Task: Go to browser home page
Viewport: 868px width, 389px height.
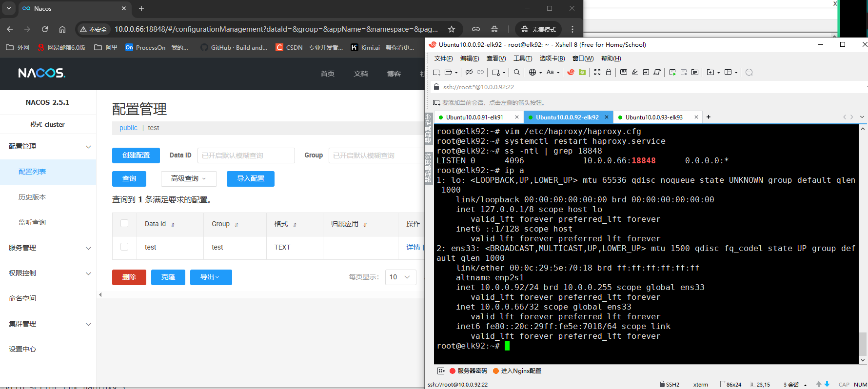Action: tap(62, 29)
